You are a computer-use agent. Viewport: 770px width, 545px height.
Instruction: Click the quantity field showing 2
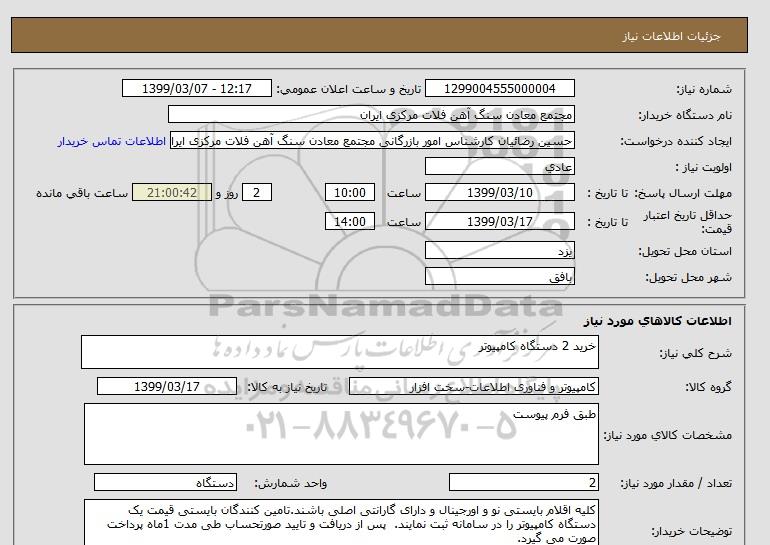tap(523, 482)
